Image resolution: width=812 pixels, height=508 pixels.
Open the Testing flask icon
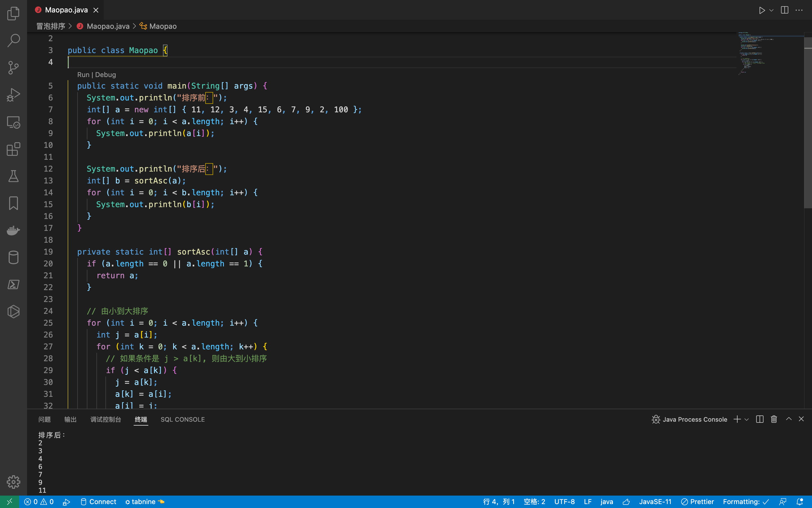pos(14,176)
